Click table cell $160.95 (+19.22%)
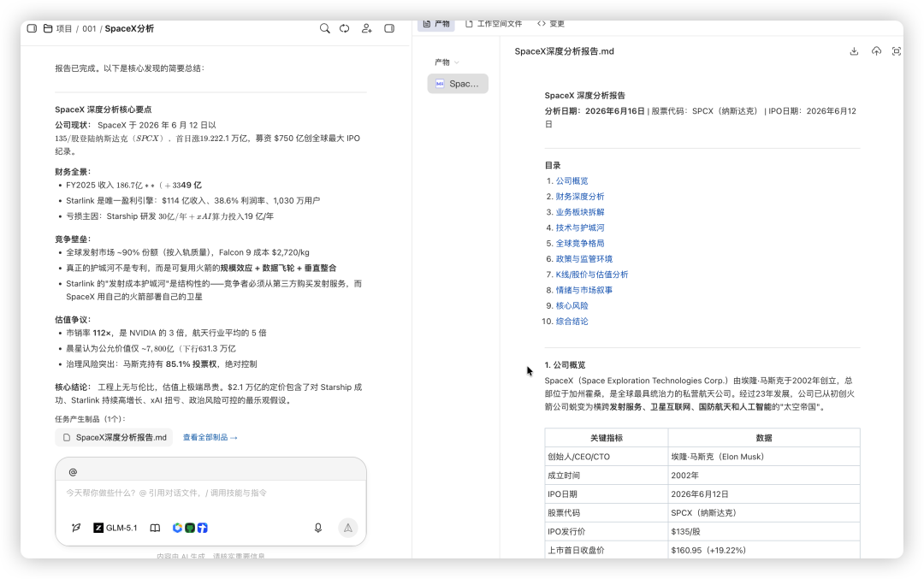The image size is (924, 579). pyautogui.click(x=764, y=550)
